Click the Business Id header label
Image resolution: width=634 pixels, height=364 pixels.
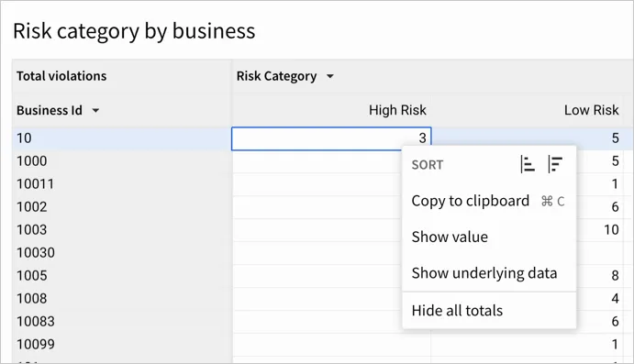click(50, 110)
